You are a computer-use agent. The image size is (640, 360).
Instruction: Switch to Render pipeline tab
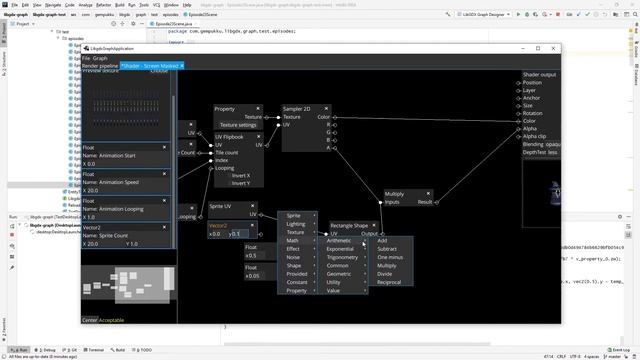(100, 66)
